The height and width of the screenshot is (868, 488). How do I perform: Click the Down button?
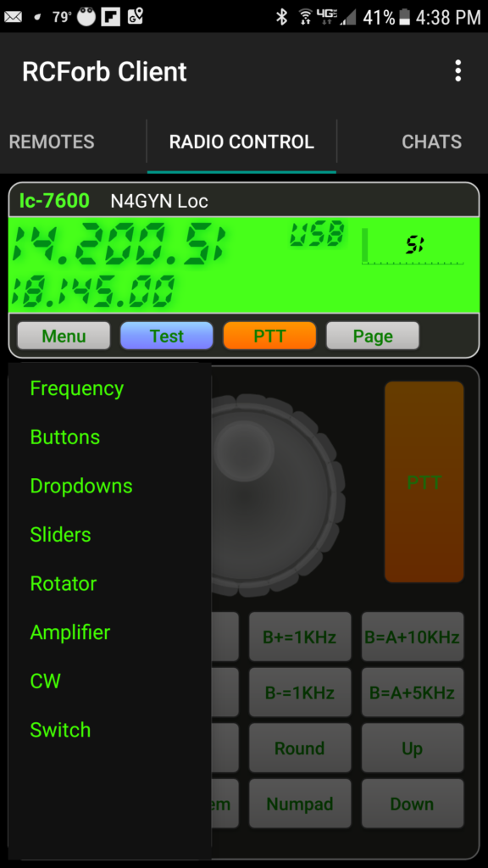pyautogui.click(x=413, y=804)
